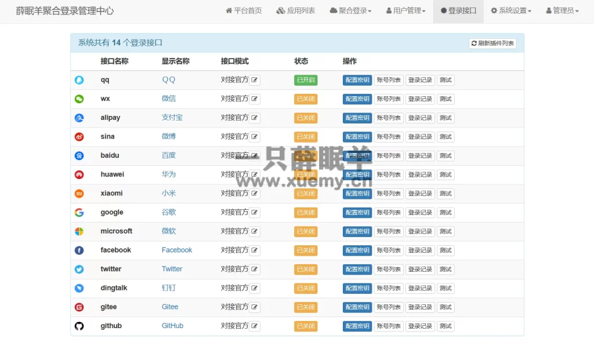Open the Facebook display name link
The height and width of the screenshot is (364, 594).
(177, 250)
